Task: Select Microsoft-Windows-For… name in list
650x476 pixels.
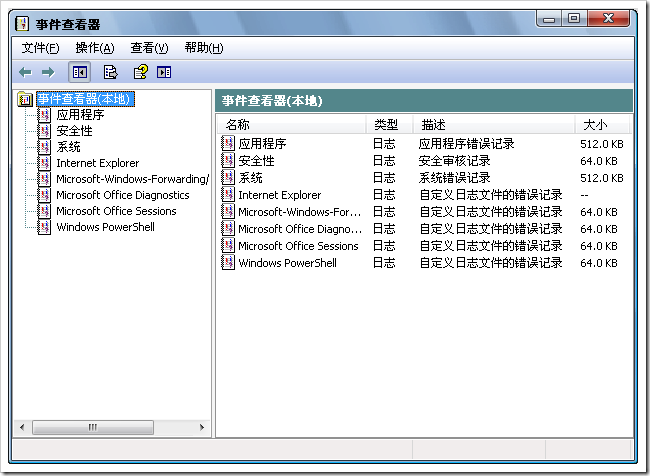Action: tap(299, 212)
